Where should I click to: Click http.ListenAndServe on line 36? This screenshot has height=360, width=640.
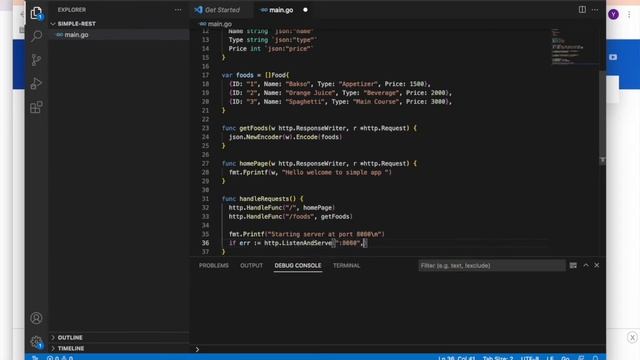[x=298, y=243]
